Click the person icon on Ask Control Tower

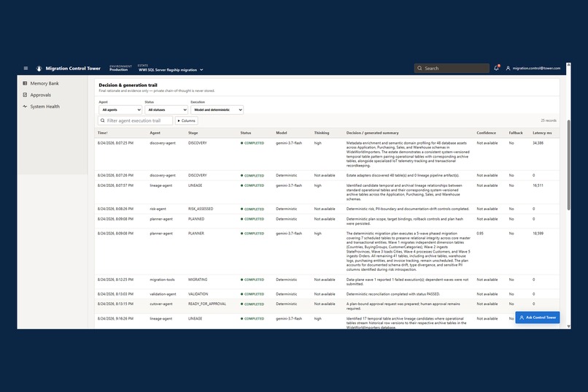pyautogui.click(x=522, y=318)
